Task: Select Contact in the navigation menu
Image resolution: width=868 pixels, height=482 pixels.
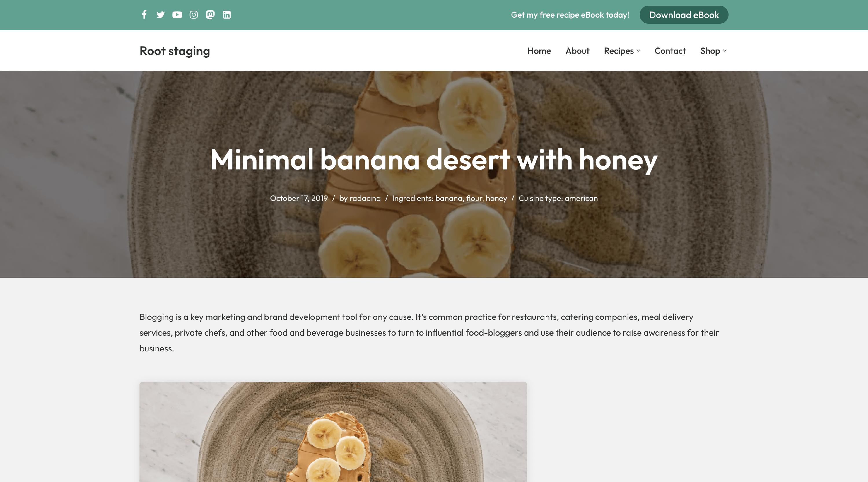Action: pos(670,51)
